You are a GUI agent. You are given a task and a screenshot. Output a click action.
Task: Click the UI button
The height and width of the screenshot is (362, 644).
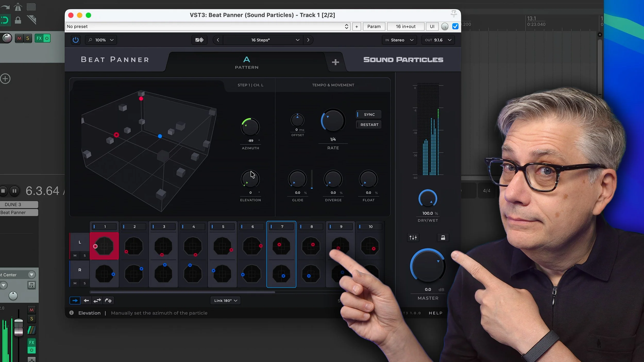pos(432,26)
